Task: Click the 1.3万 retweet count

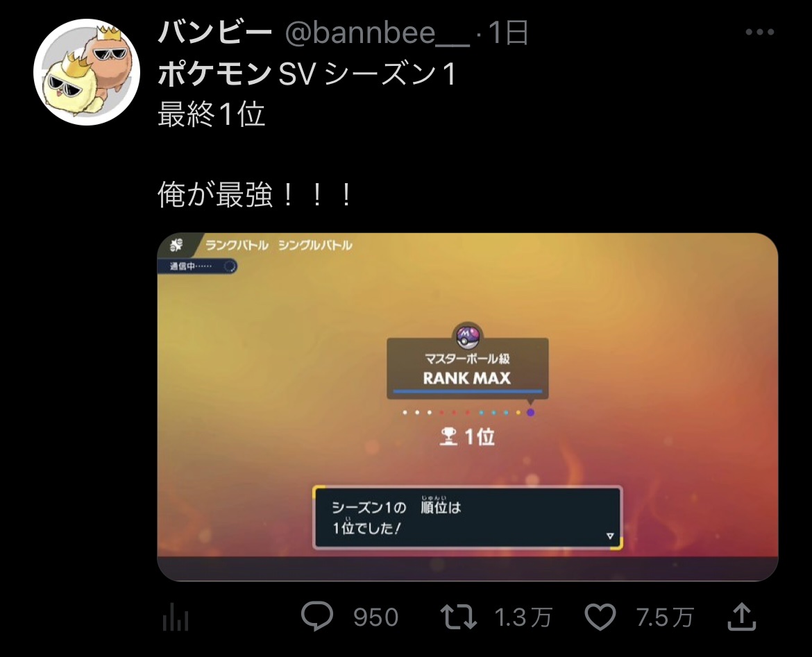Action: pyautogui.click(x=523, y=617)
